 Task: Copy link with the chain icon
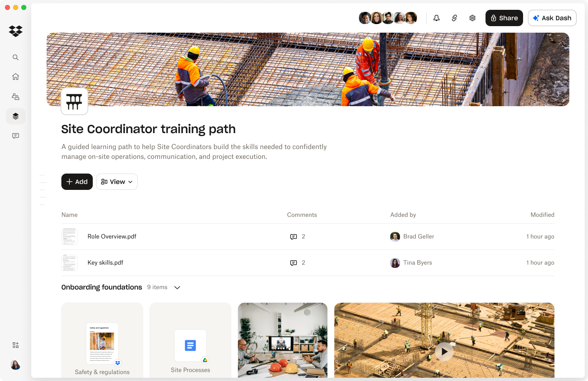point(454,18)
